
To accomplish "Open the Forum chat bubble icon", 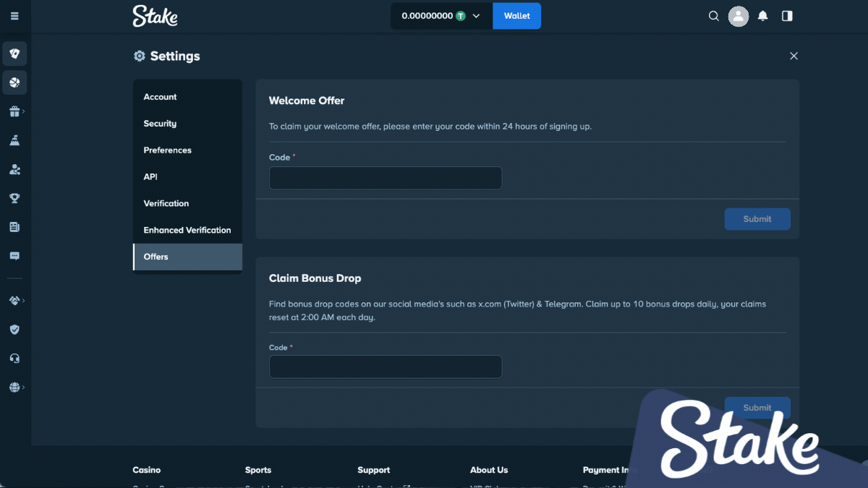I will (14, 256).
